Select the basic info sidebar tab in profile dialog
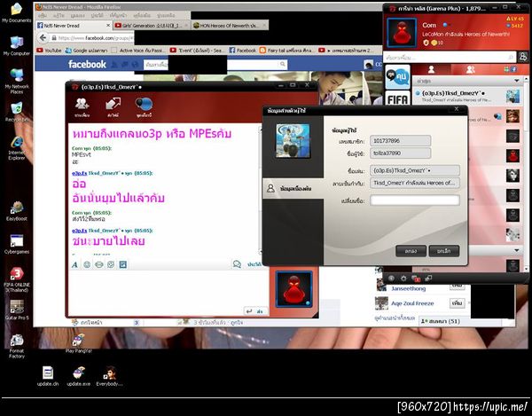532x416 pixels. [293, 188]
